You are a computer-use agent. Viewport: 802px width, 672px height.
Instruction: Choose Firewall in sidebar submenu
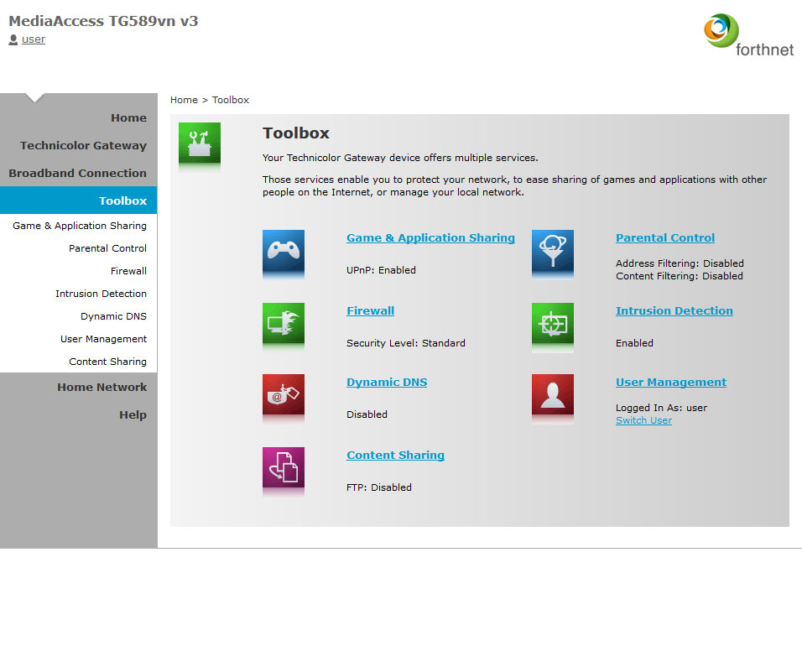tap(129, 271)
